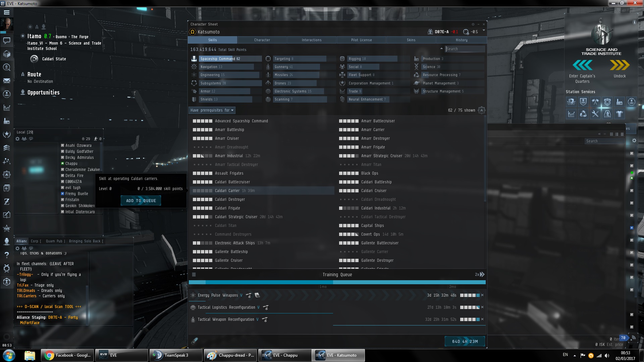Image resolution: width=644 pixels, height=362 pixels.
Task: Open the Have prerequisites for dropdown
Action: point(212,110)
